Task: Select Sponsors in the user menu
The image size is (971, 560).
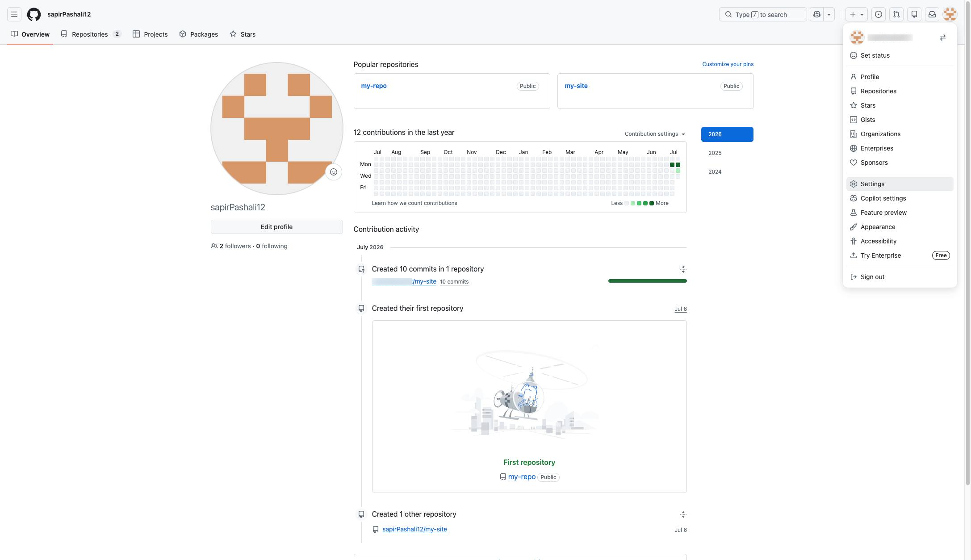Action: [900, 163]
